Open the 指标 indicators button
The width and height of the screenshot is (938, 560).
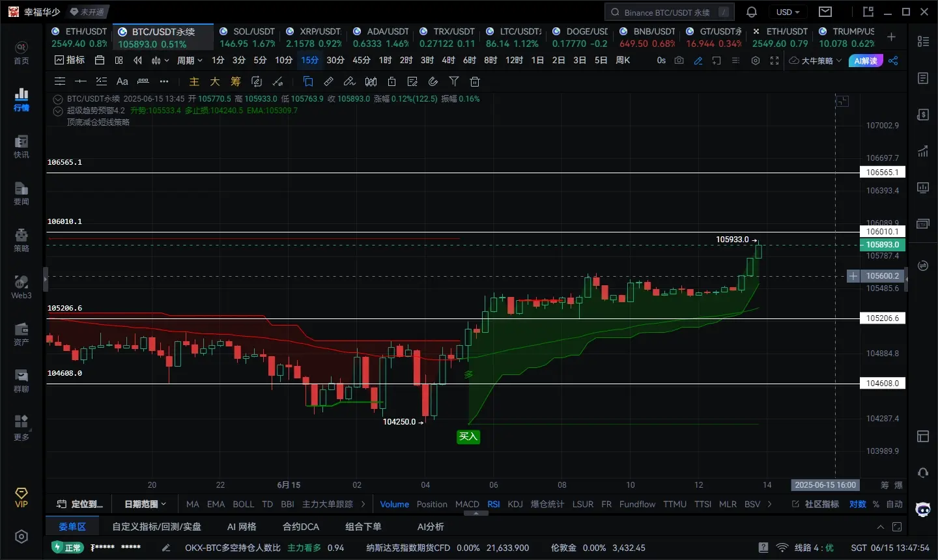[70, 61]
